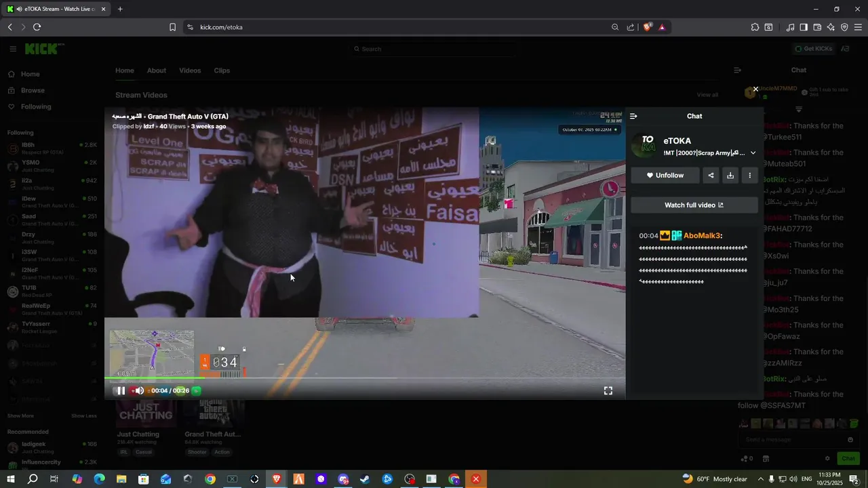
Task: Open Windows Start menu
Action: pos(11,479)
